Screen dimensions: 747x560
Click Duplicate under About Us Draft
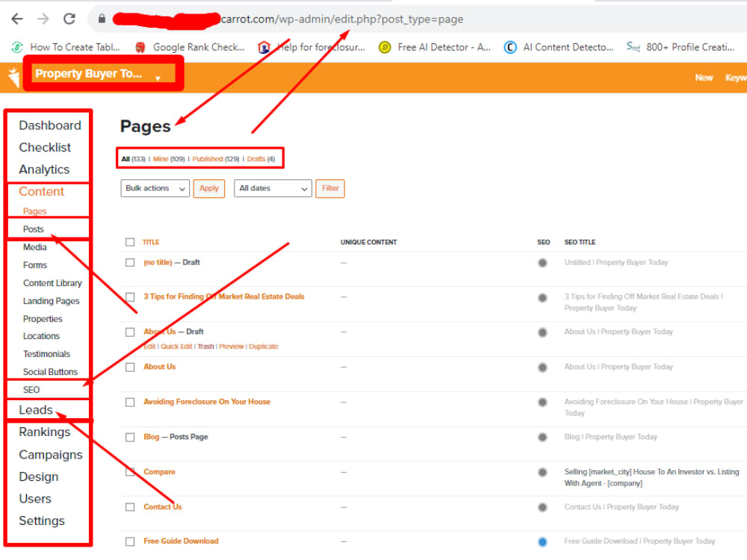coord(264,346)
